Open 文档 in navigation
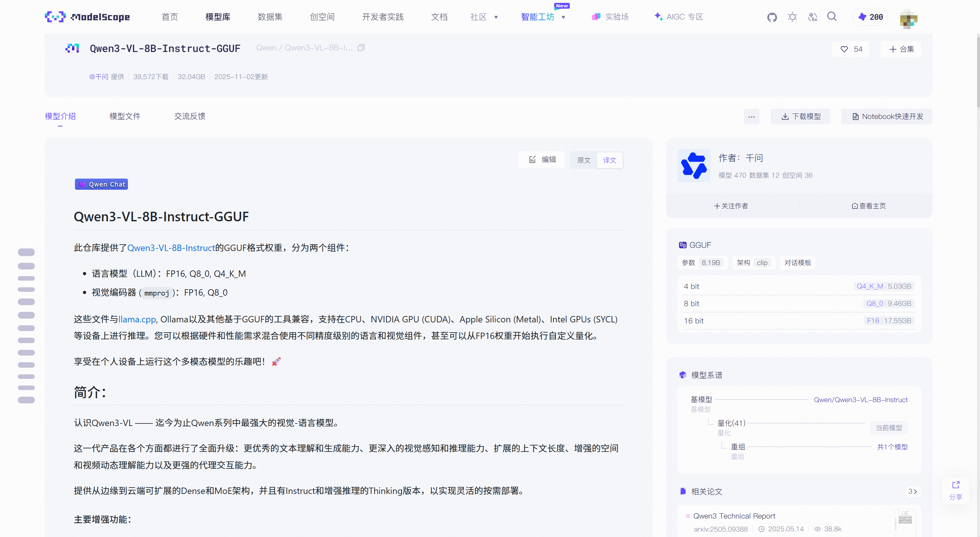 tap(439, 17)
